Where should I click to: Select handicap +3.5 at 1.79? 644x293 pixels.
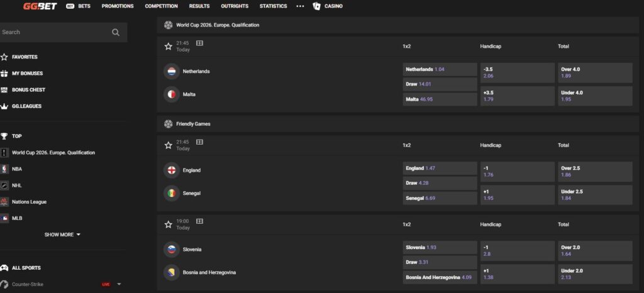point(518,96)
